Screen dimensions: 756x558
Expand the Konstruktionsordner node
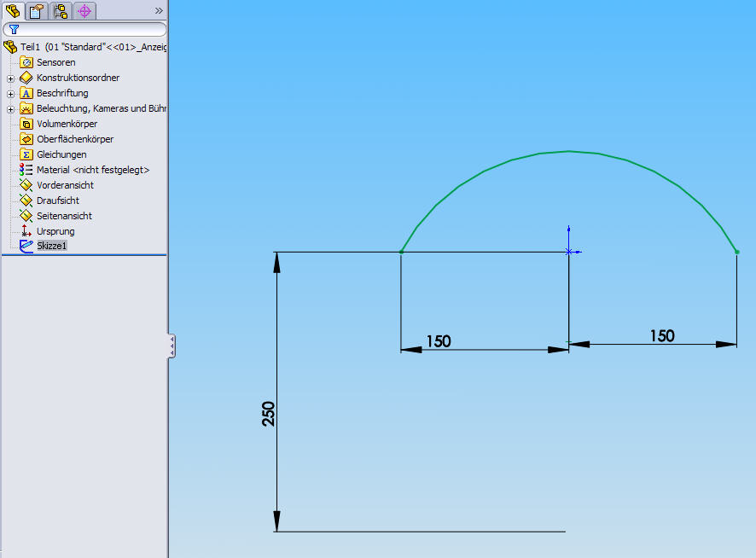[x=10, y=78]
